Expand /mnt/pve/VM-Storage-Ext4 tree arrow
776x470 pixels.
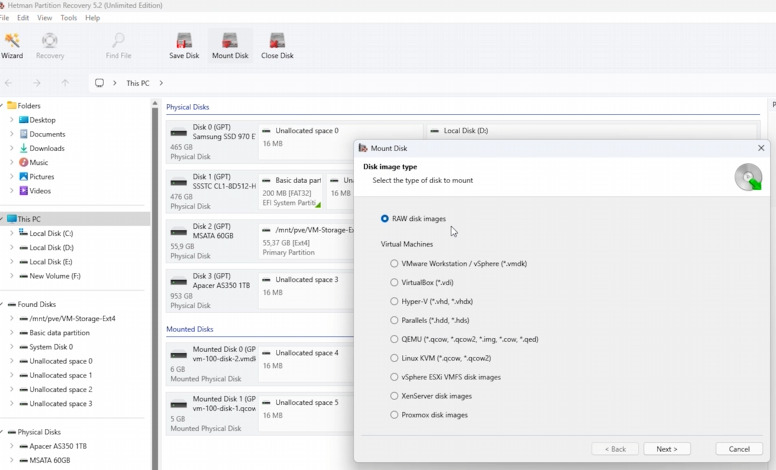[11, 319]
